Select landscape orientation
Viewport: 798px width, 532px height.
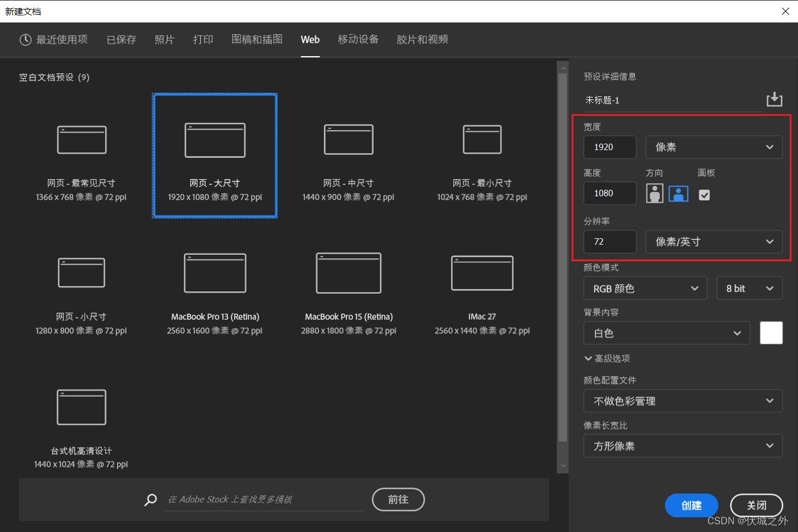(678, 193)
